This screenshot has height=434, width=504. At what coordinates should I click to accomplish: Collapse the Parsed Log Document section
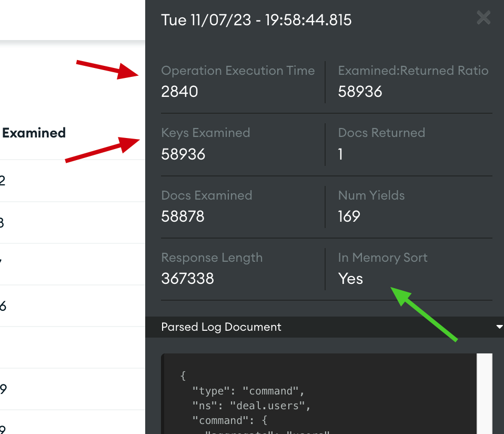499,327
